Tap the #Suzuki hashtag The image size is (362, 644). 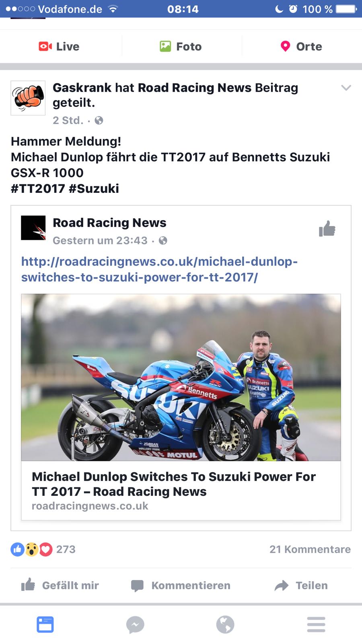[x=94, y=188]
